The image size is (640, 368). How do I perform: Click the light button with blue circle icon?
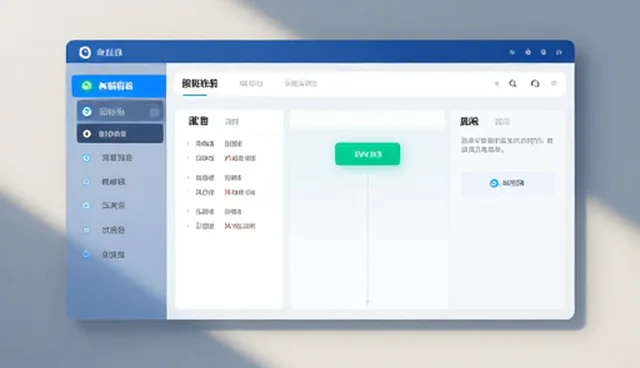tap(508, 183)
